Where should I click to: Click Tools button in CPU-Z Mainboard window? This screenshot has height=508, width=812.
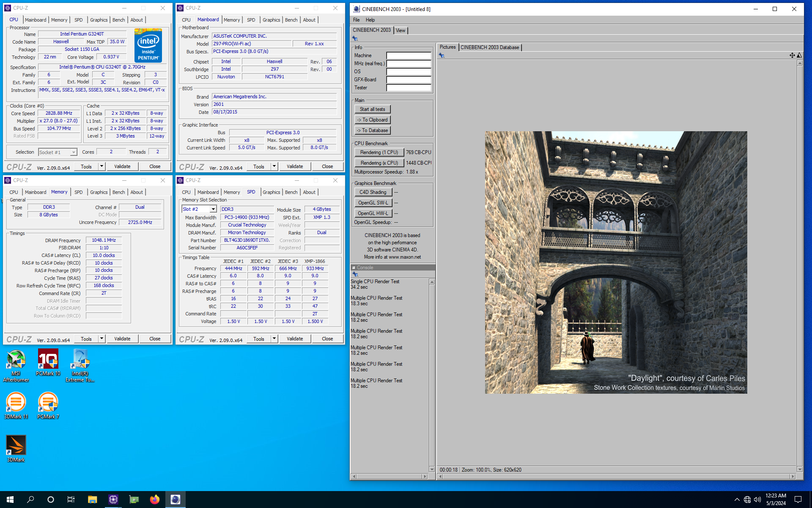tap(259, 166)
